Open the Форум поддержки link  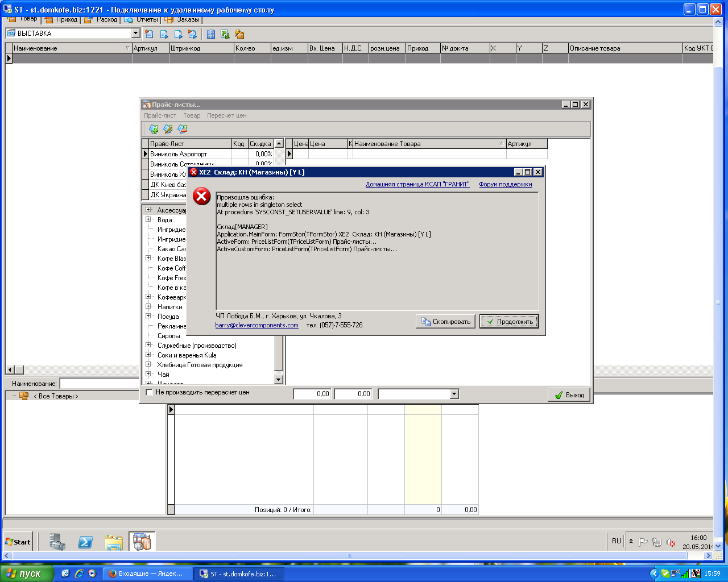point(505,184)
